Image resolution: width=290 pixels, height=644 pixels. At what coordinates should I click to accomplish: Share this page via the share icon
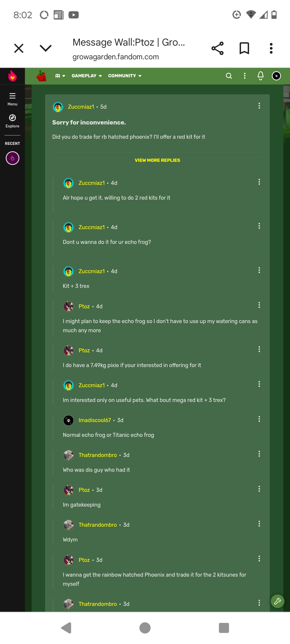coord(218,48)
